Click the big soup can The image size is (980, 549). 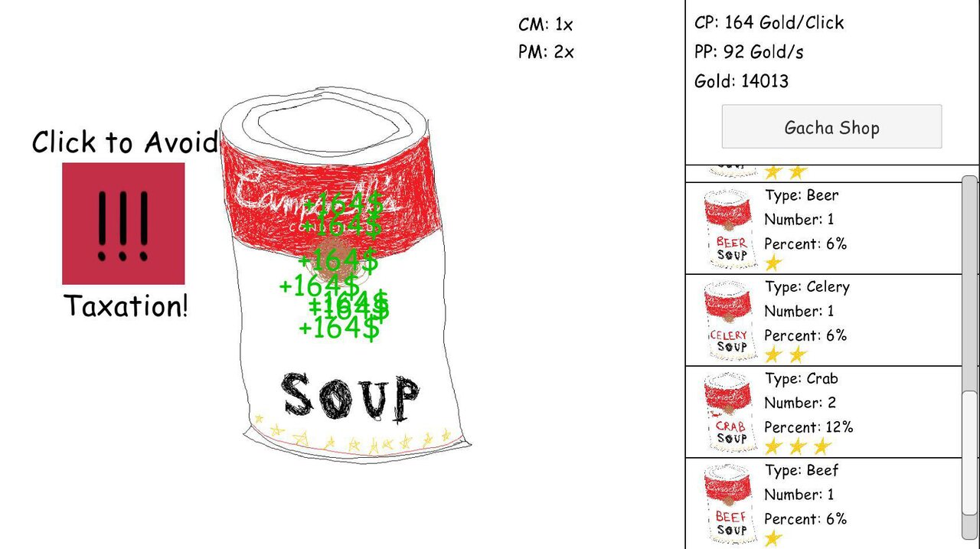345,276
